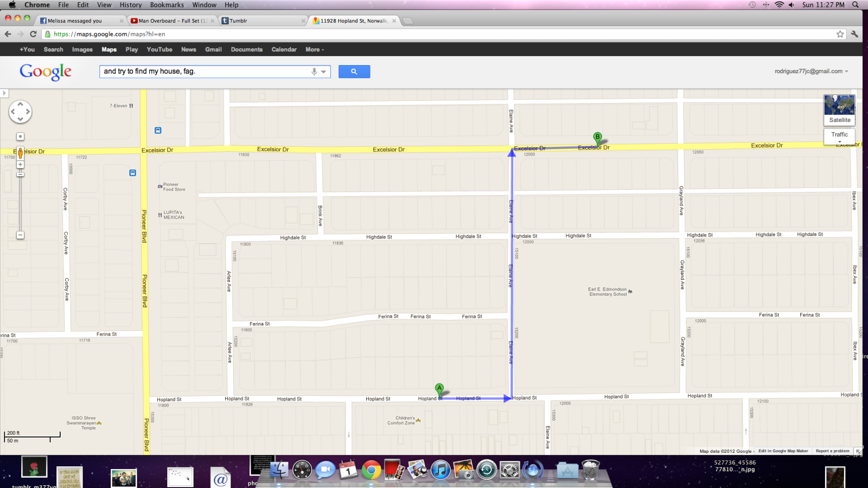Open Finder from the dock
Viewport: 868px width, 488px height.
(x=279, y=470)
